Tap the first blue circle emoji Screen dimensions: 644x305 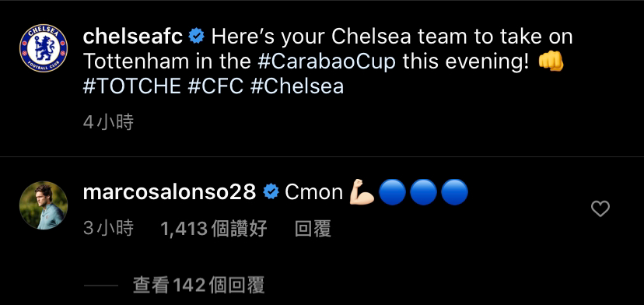click(392, 192)
